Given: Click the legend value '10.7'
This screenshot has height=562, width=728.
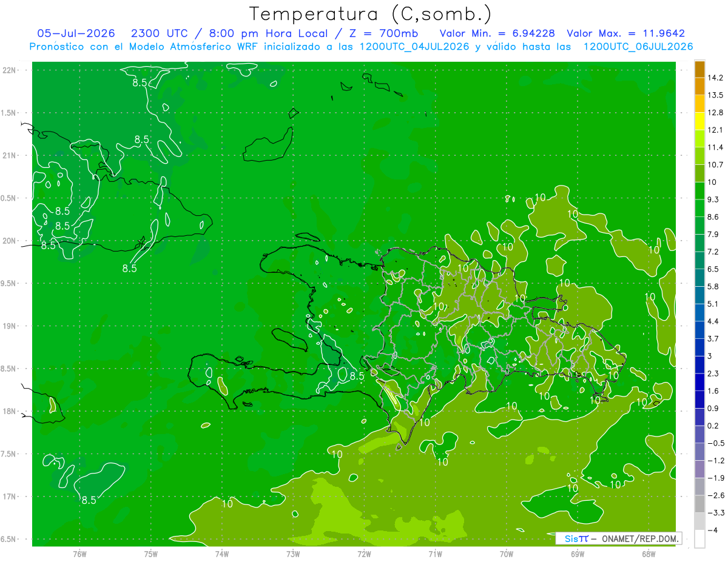Looking at the screenshot, I should pos(716,165).
